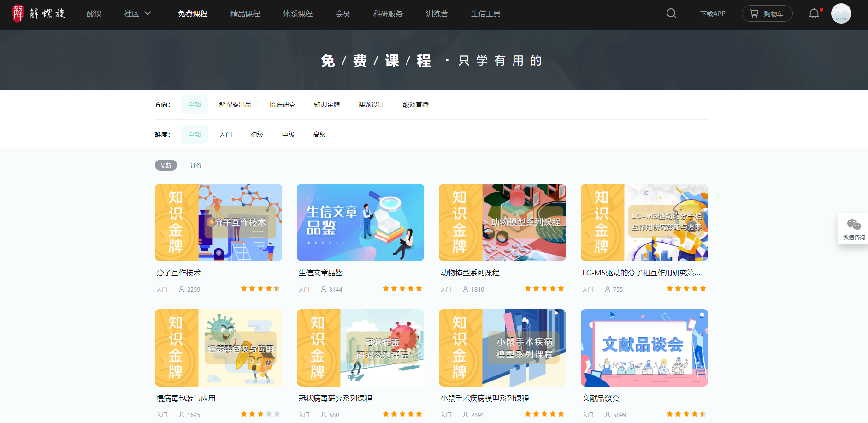Viewport: 868px width, 423px height.
Task: Click the star rating of 生信文章品鉴
Action: [x=402, y=289]
